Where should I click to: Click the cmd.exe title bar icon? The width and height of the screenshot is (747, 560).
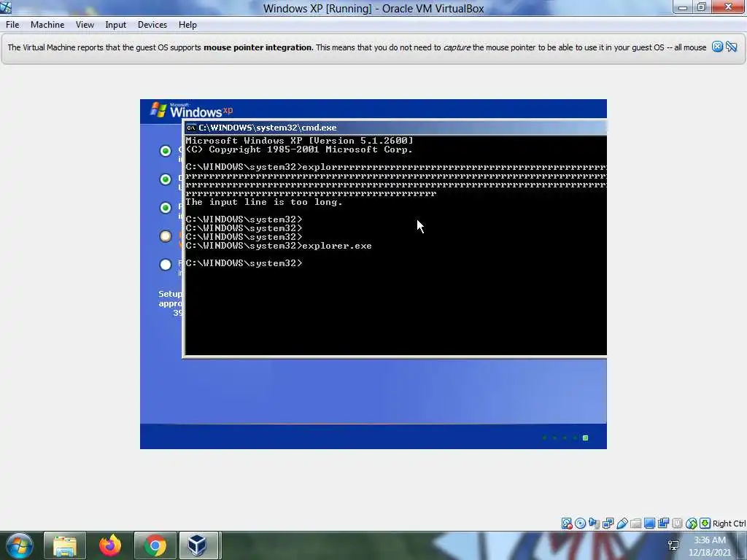pyautogui.click(x=191, y=128)
